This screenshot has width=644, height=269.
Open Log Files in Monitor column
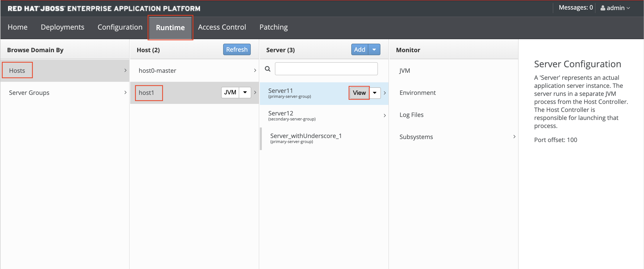point(454,115)
